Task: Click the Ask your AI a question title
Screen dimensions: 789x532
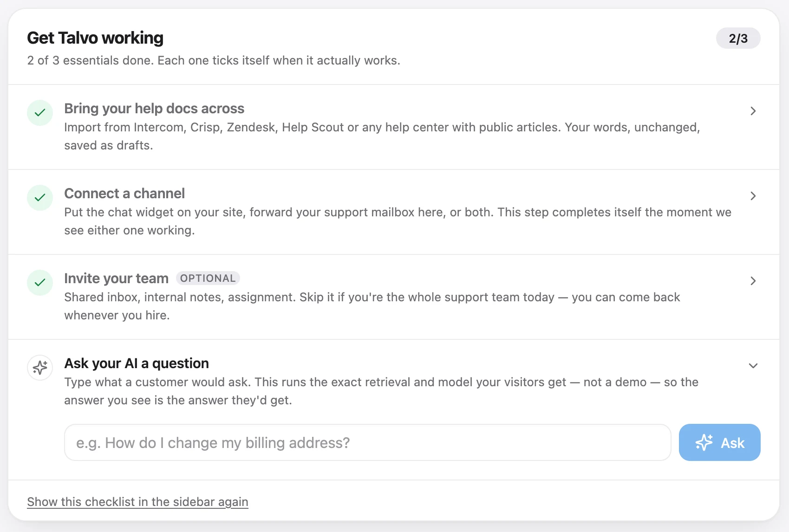Action: [x=137, y=363]
